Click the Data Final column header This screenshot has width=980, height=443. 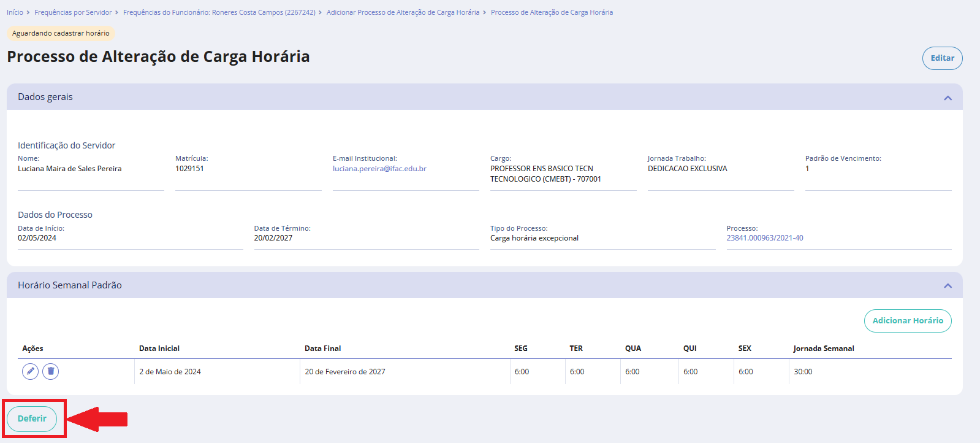coord(322,349)
